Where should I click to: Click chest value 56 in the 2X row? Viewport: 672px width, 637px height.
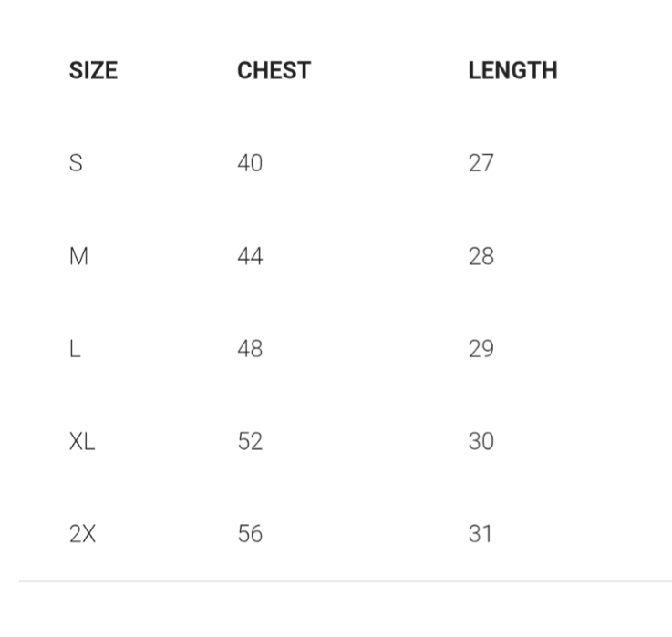(250, 534)
